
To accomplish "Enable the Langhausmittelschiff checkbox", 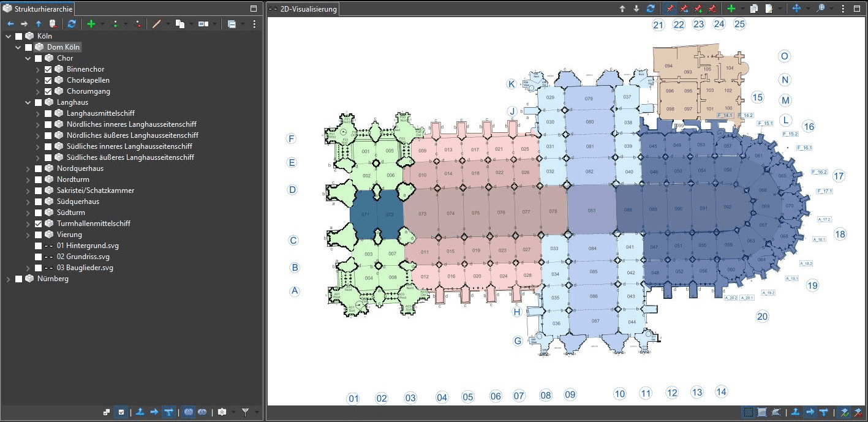I will (x=48, y=113).
